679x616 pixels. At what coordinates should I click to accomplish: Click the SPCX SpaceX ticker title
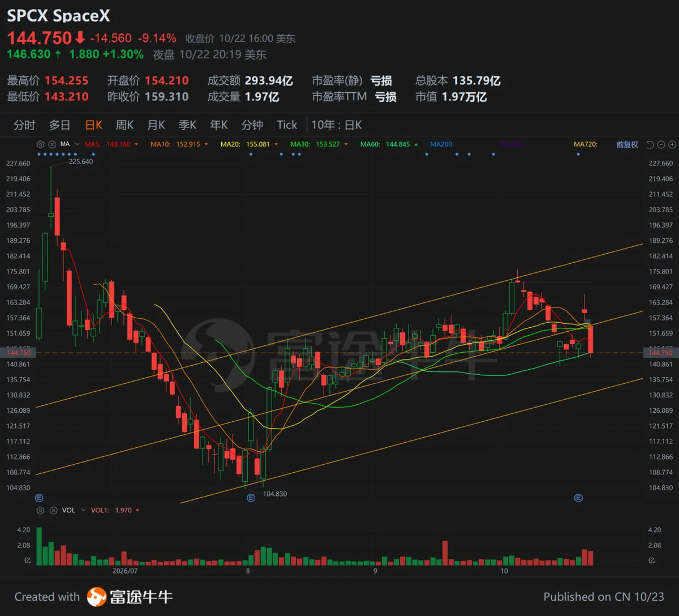(x=59, y=15)
